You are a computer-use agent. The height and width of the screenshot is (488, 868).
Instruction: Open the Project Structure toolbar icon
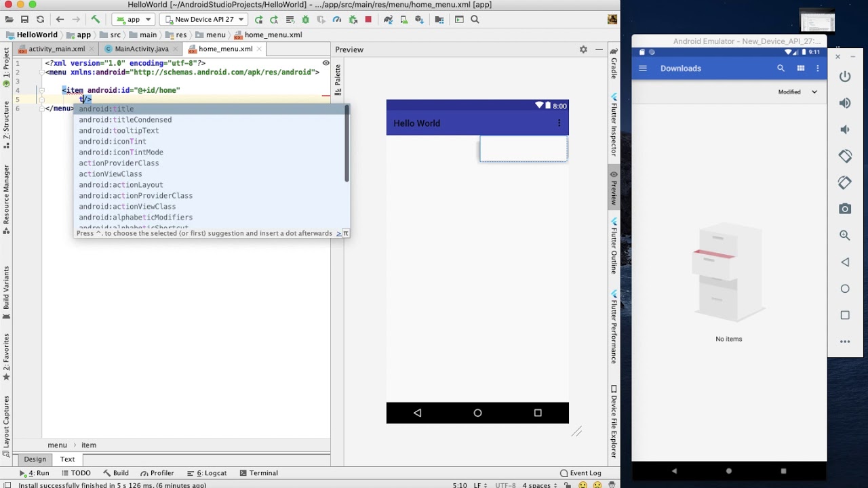[439, 20]
